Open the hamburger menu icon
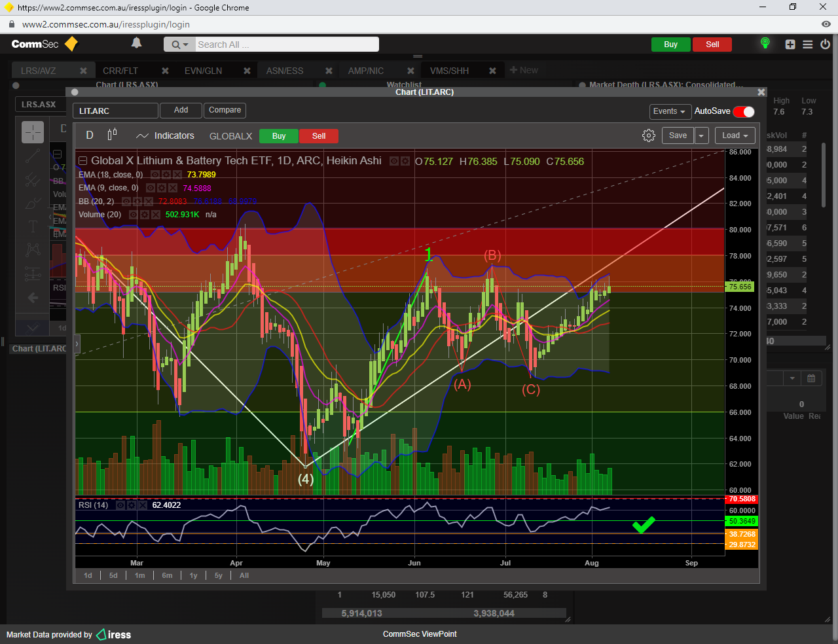This screenshot has height=644, width=838. (808, 45)
